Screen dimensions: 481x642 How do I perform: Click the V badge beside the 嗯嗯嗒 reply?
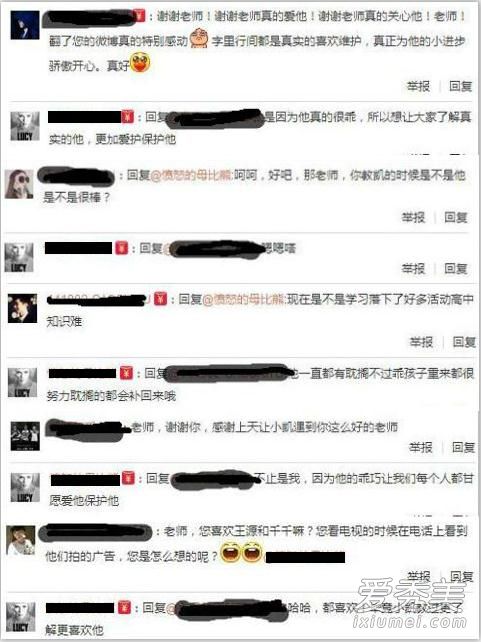pyautogui.click(x=121, y=248)
